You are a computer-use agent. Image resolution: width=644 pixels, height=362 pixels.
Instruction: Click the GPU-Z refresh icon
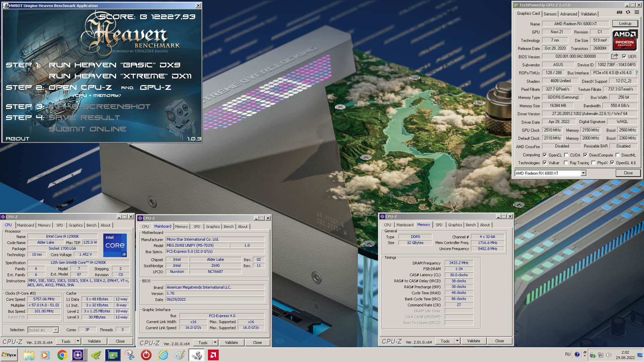point(628,12)
